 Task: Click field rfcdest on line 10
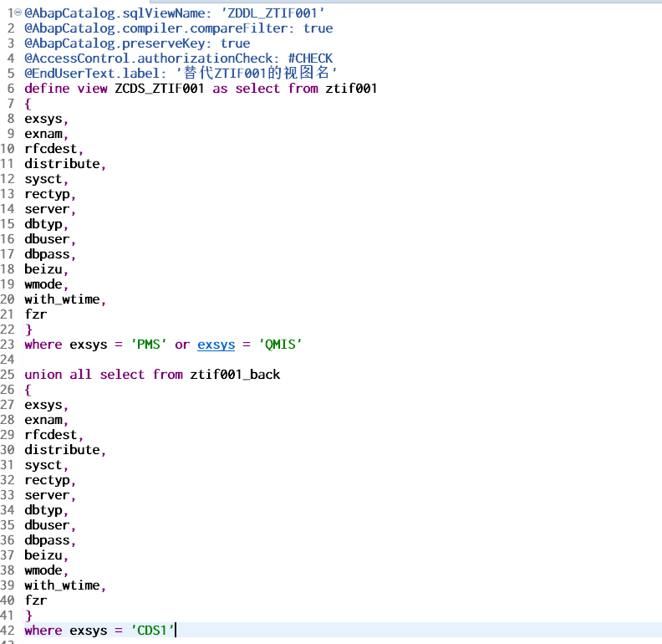[51, 149]
